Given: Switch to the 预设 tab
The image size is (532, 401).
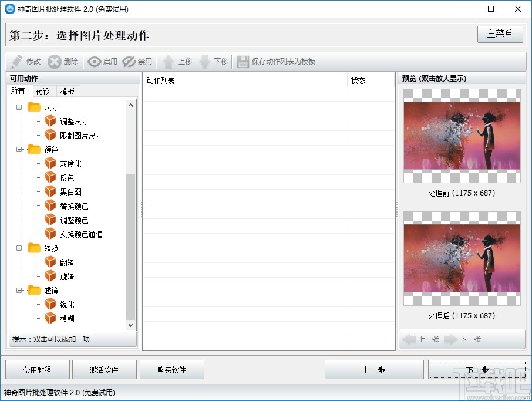Looking at the screenshot, I should pos(43,91).
